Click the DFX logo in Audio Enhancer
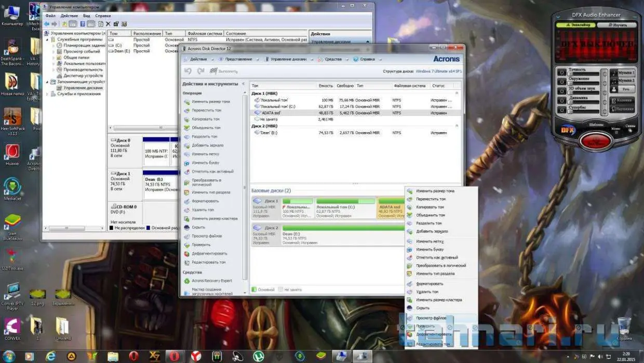 coord(568,131)
